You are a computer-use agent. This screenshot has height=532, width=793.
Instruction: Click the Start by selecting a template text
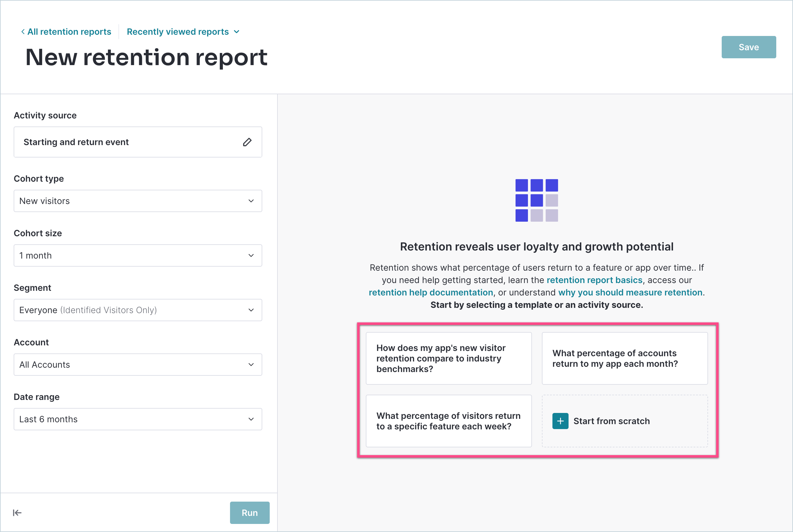click(537, 305)
